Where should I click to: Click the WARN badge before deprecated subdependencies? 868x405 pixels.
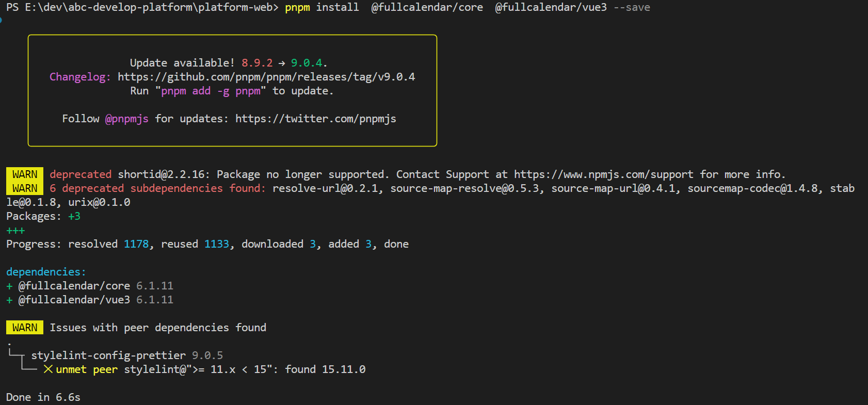[x=25, y=188]
